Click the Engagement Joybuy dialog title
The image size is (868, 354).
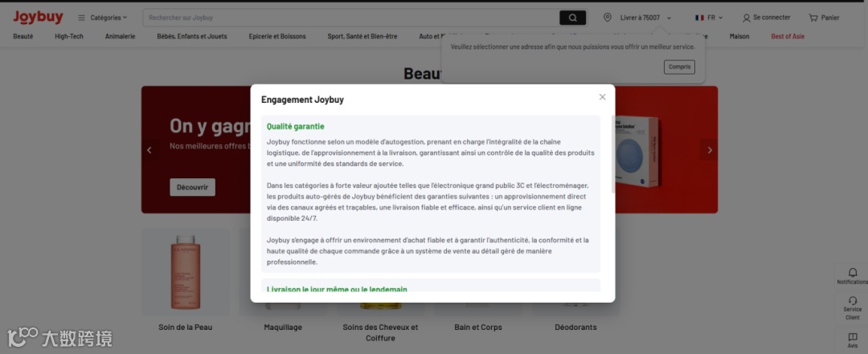point(302,100)
